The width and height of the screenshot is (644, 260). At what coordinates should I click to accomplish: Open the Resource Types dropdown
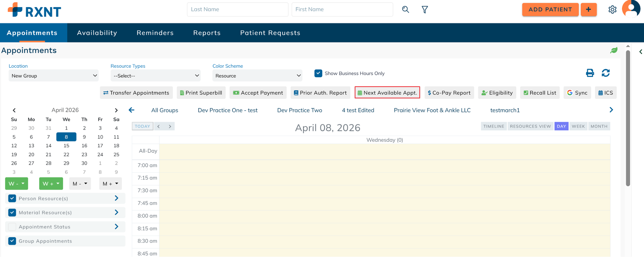click(x=156, y=76)
